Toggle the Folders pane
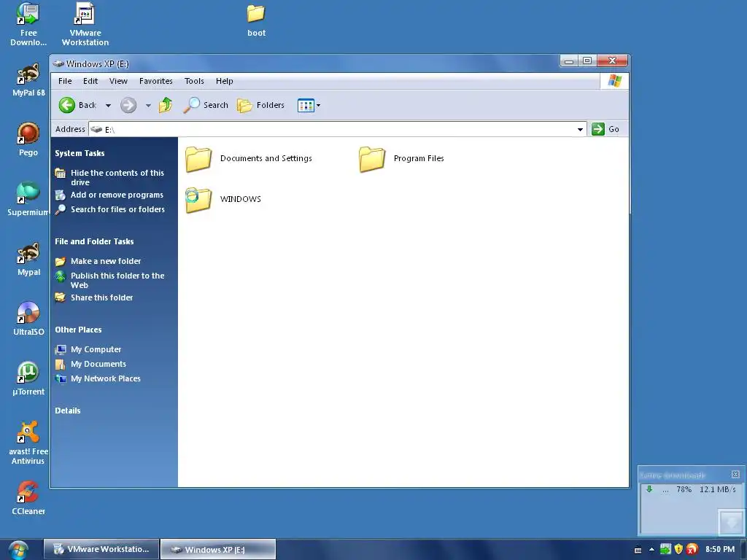This screenshot has width=747, height=560. [260, 105]
